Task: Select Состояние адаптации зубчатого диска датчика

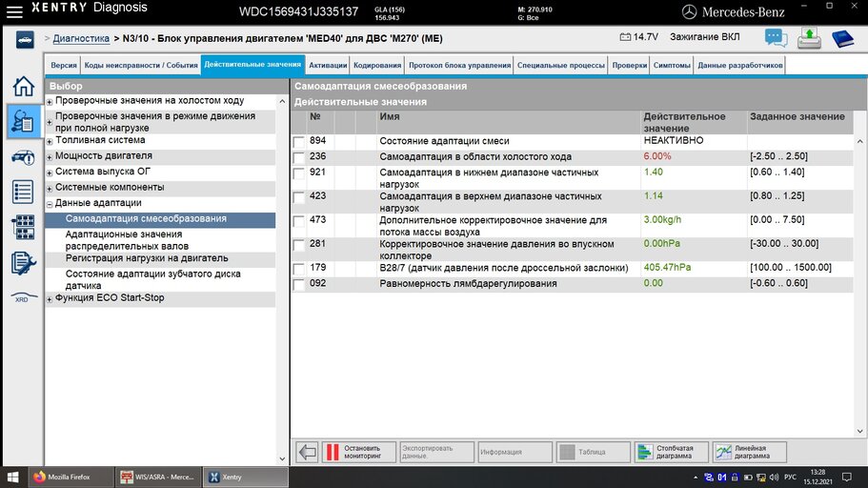Action: 160,279
